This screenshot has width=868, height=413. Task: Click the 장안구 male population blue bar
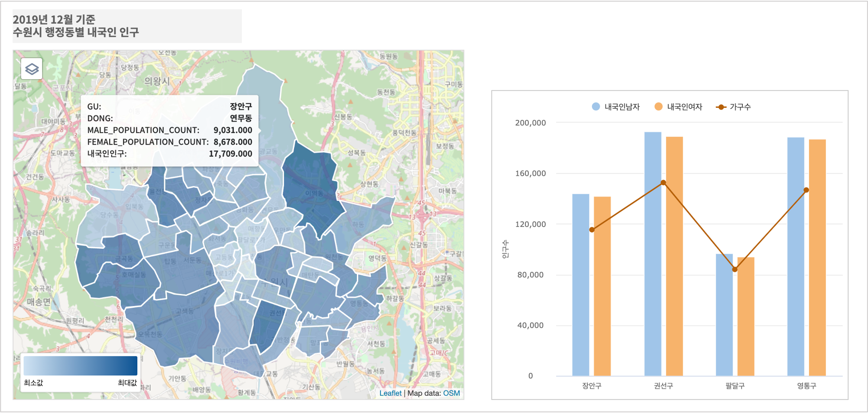tap(580, 285)
